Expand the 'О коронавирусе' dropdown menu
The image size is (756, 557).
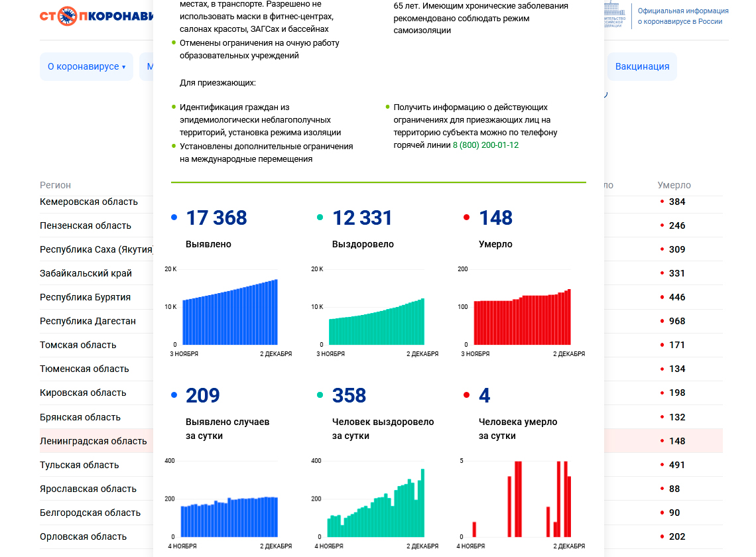point(86,66)
